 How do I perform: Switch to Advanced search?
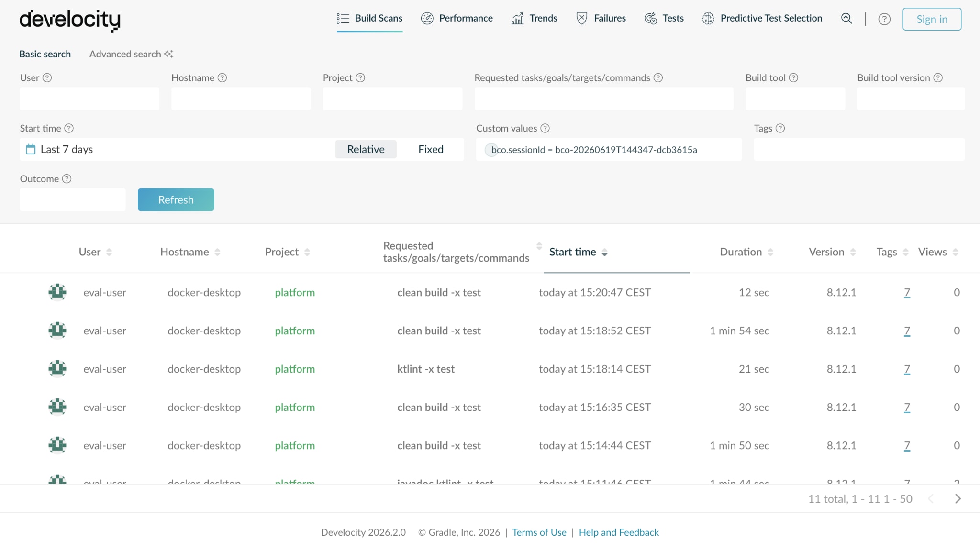131,54
